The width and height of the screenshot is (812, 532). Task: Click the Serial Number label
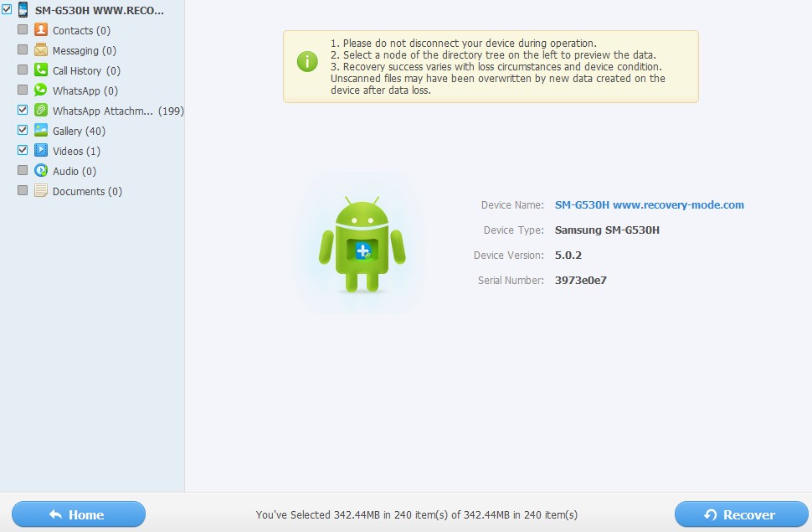[x=511, y=281]
